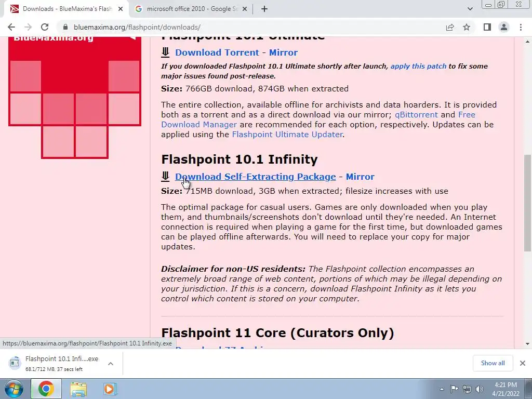Go forward to the next page
Viewport: 532px width, 399px height.
pos(28,27)
